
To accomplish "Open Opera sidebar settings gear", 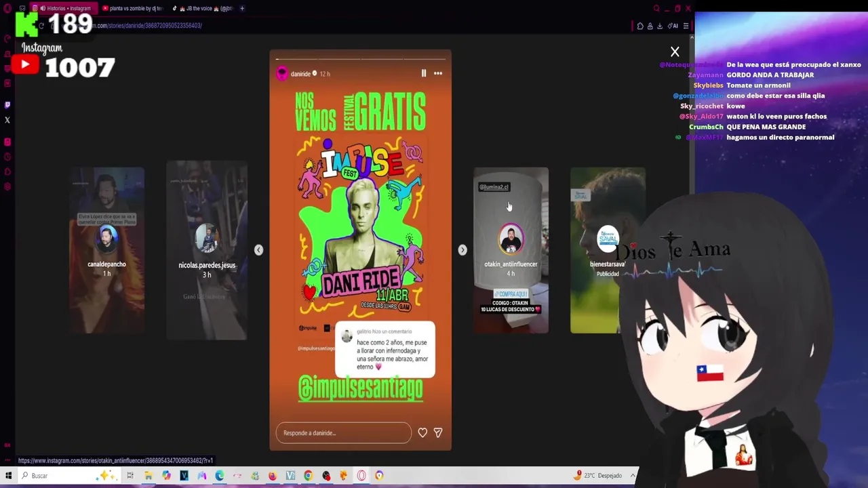I will [7, 187].
